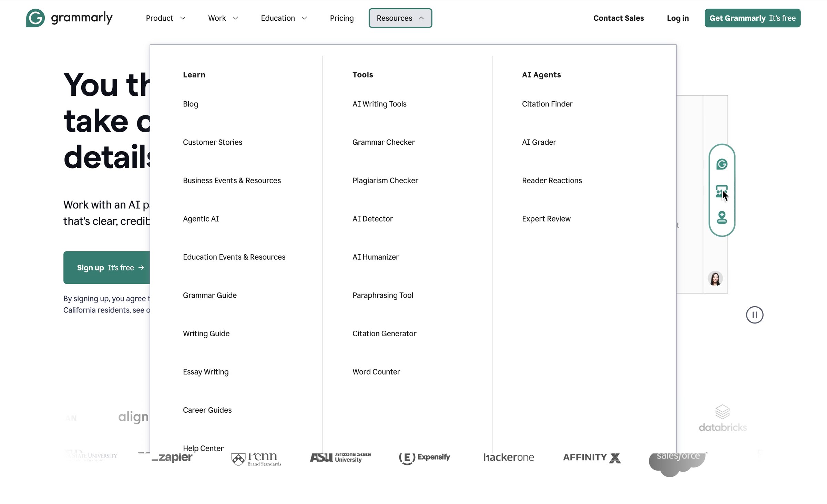Select Business Events & Resources
The width and height of the screenshot is (827, 504).
click(x=232, y=181)
